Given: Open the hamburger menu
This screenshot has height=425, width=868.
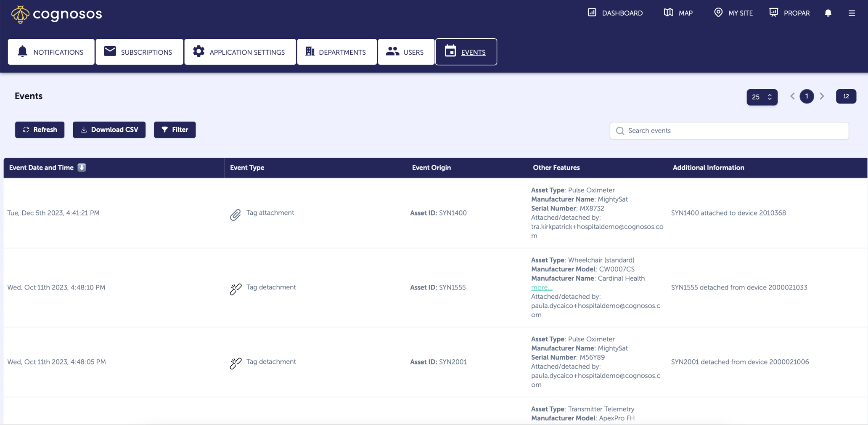Looking at the screenshot, I should (x=852, y=13).
